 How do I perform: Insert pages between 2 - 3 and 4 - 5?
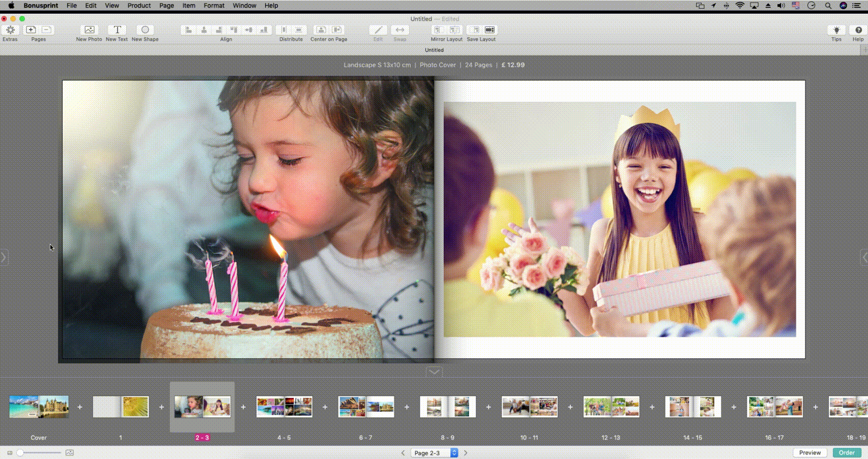click(243, 407)
